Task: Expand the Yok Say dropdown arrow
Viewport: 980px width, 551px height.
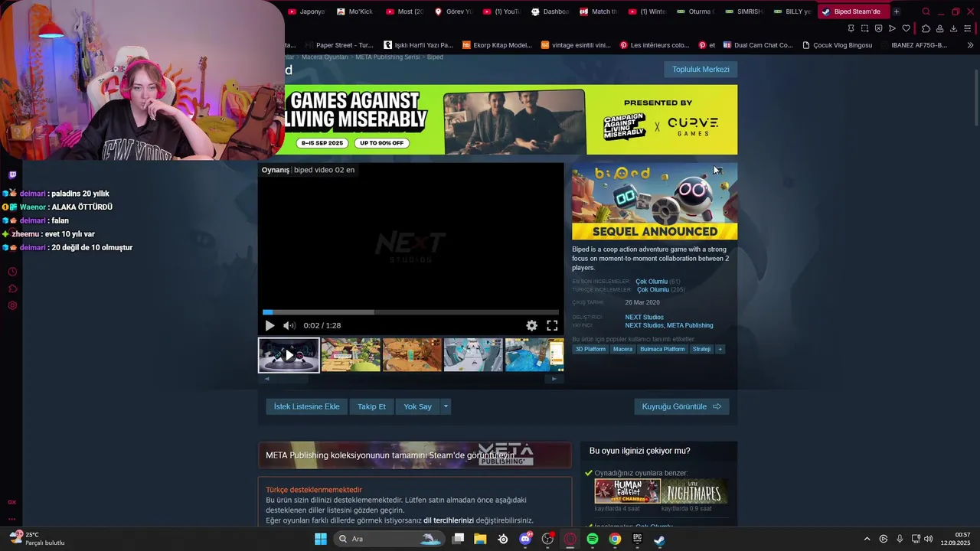Action: click(446, 406)
